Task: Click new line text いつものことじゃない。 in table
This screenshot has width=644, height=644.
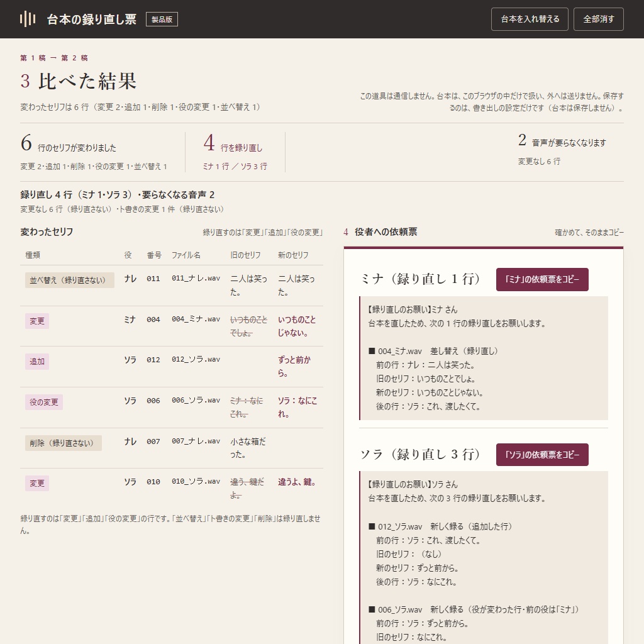Action: click(x=297, y=326)
